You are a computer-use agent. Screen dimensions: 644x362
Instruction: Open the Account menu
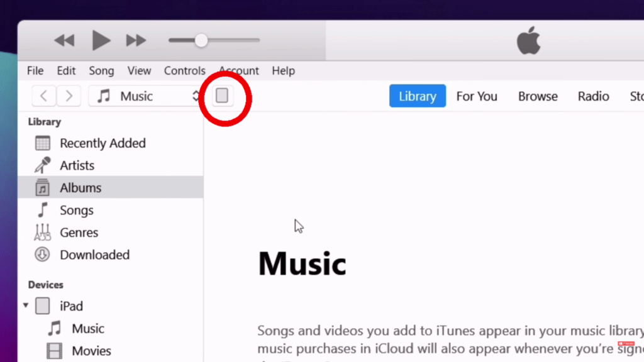click(238, 70)
